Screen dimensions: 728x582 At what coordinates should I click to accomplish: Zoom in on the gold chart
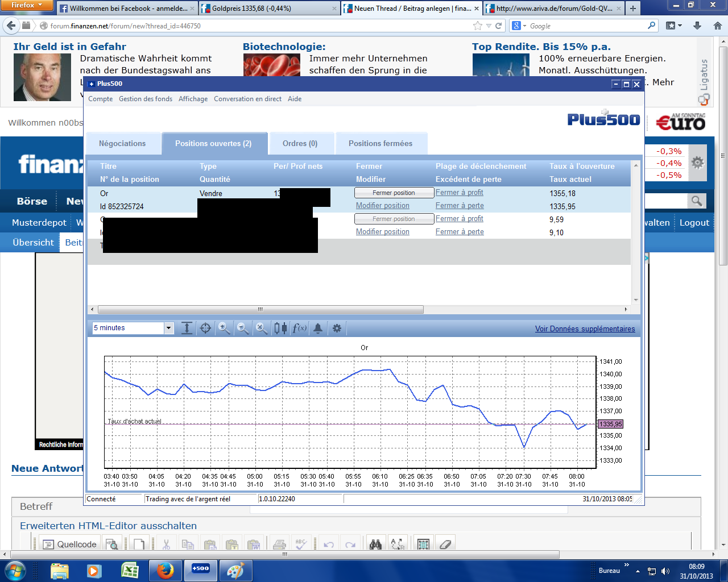click(x=224, y=328)
